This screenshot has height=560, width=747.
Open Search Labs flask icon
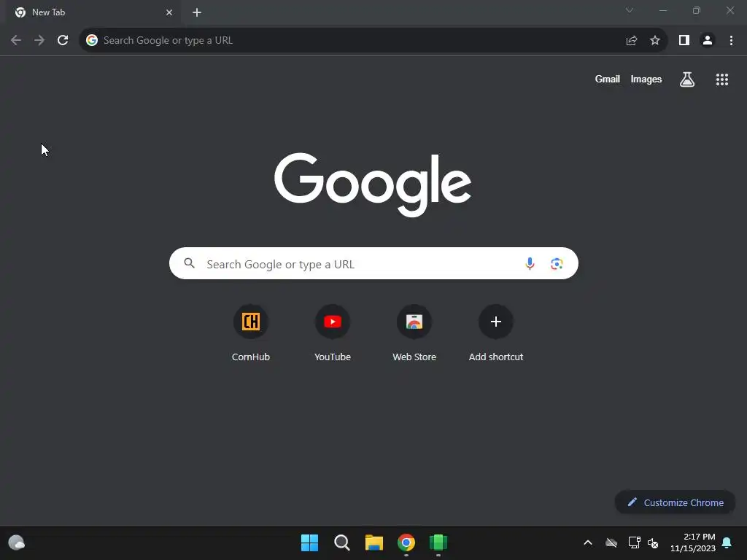tap(687, 79)
